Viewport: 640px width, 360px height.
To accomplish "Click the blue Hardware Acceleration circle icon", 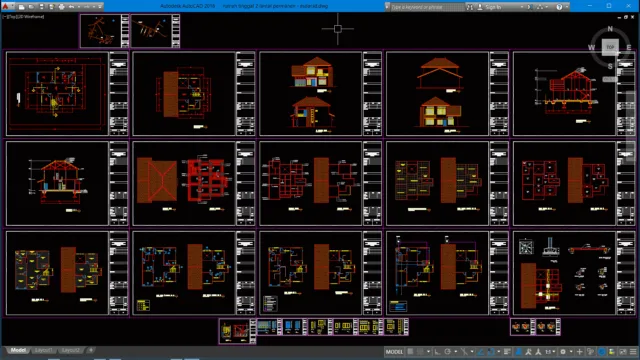I will coord(602,352).
